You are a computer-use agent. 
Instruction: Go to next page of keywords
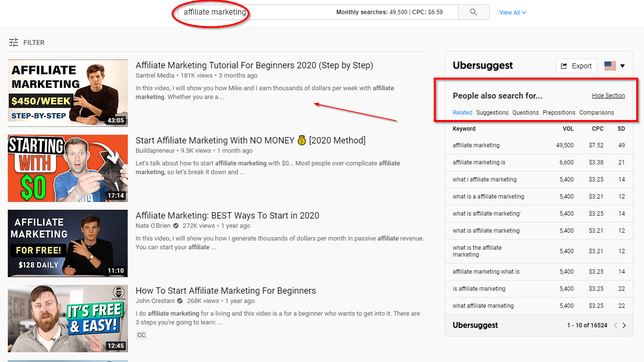pos(624,325)
